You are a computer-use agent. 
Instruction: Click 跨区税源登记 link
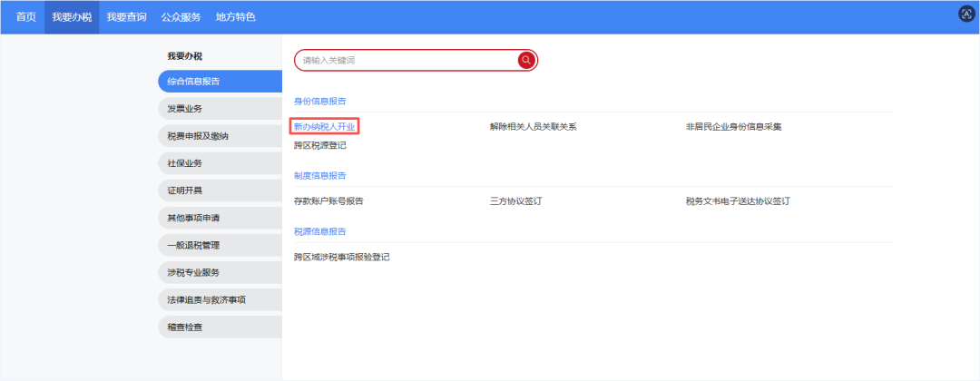[320, 145]
